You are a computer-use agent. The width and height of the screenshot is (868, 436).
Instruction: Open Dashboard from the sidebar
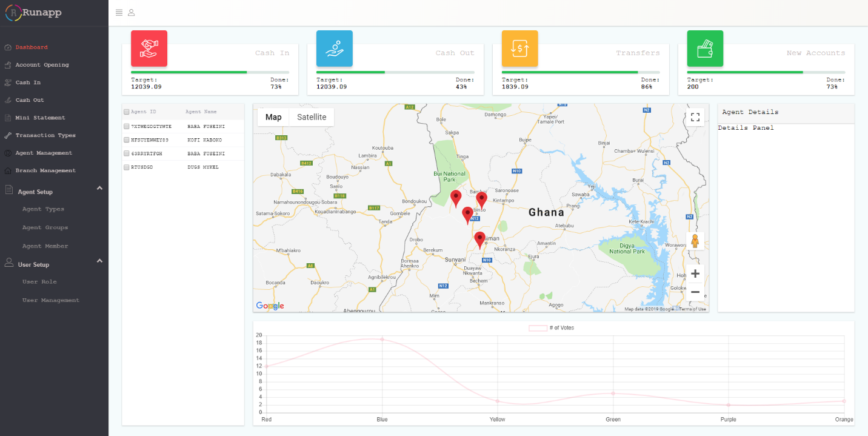(32, 47)
